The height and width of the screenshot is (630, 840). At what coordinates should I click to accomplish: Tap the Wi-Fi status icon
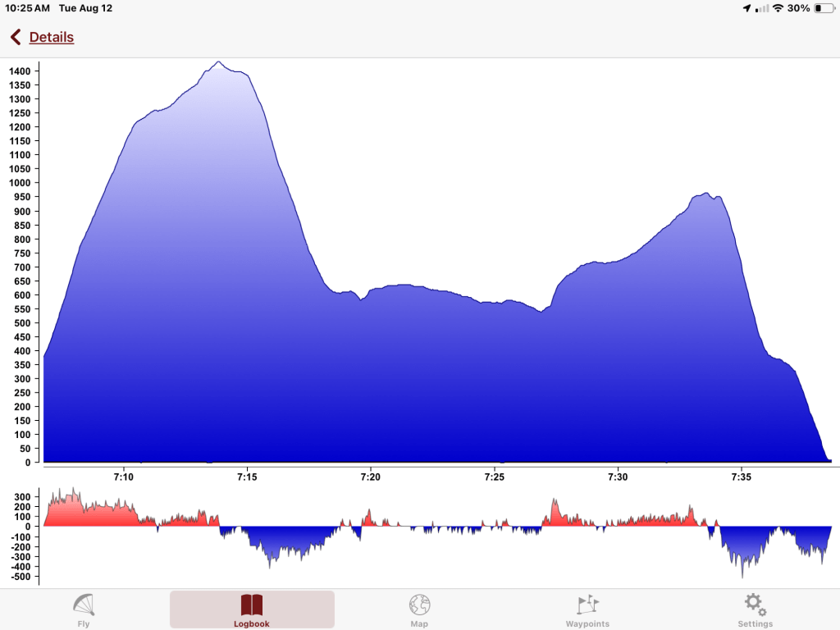coord(778,8)
